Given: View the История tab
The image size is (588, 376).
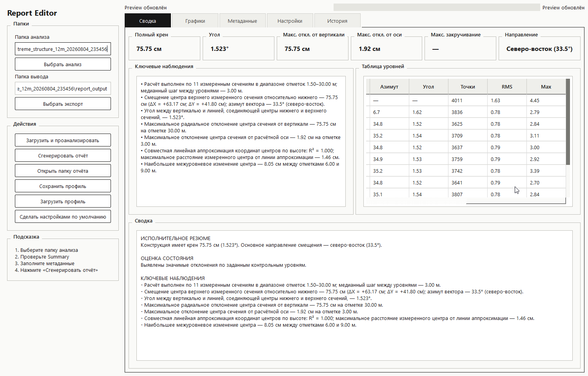Looking at the screenshot, I should pyautogui.click(x=337, y=21).
